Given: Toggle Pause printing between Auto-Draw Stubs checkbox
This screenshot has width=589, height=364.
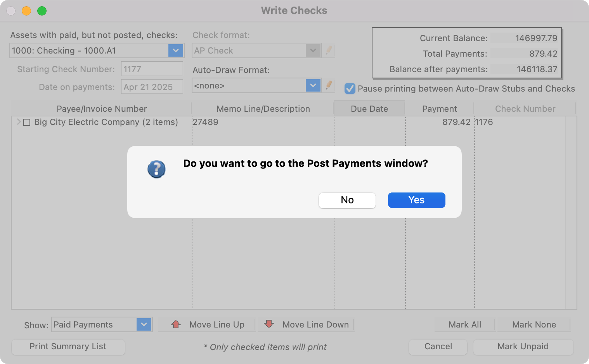Looking at the screenshot, I should tap(350, 89).
